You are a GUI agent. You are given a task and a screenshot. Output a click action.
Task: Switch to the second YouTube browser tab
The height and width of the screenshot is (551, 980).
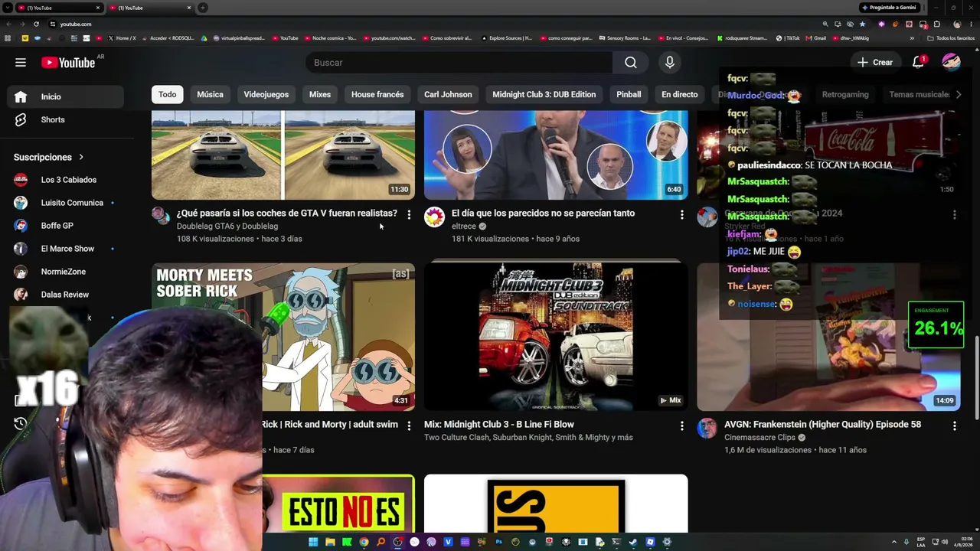point(150,8)
